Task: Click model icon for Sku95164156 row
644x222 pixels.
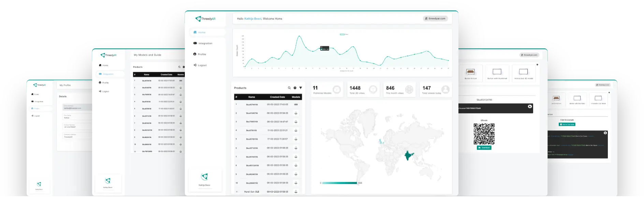Action: click(x=296, y=157)
